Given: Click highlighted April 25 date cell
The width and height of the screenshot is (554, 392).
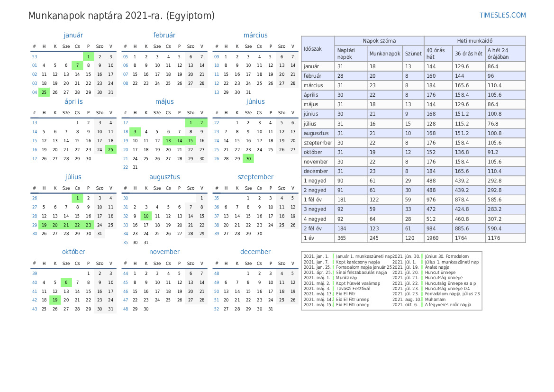Looking at the screenshot, I should tap(110, 149).
